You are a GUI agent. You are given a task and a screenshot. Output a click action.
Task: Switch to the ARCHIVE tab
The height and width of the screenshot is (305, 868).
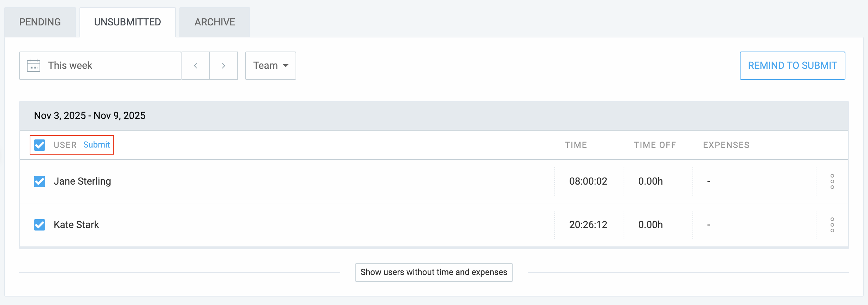click(215, 22)
